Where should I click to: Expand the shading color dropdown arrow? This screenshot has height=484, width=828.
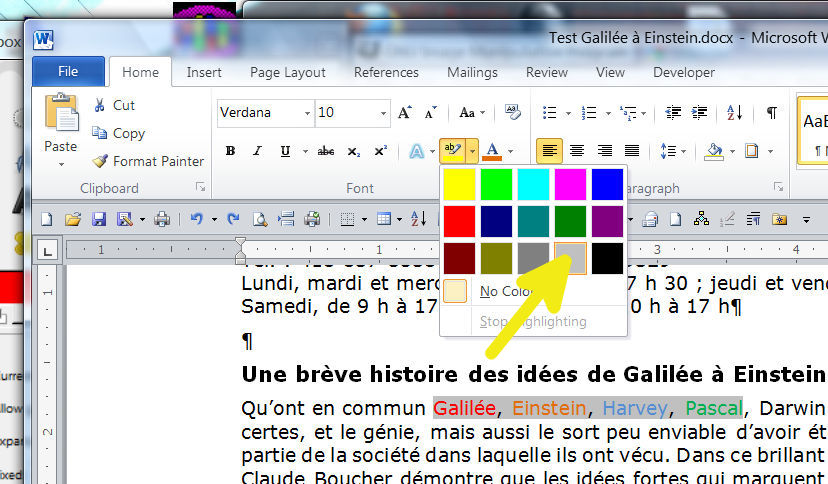pos(732,151)
